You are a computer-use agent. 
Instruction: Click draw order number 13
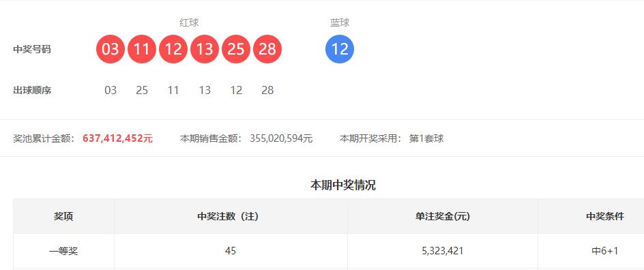(x=205, y=90)
